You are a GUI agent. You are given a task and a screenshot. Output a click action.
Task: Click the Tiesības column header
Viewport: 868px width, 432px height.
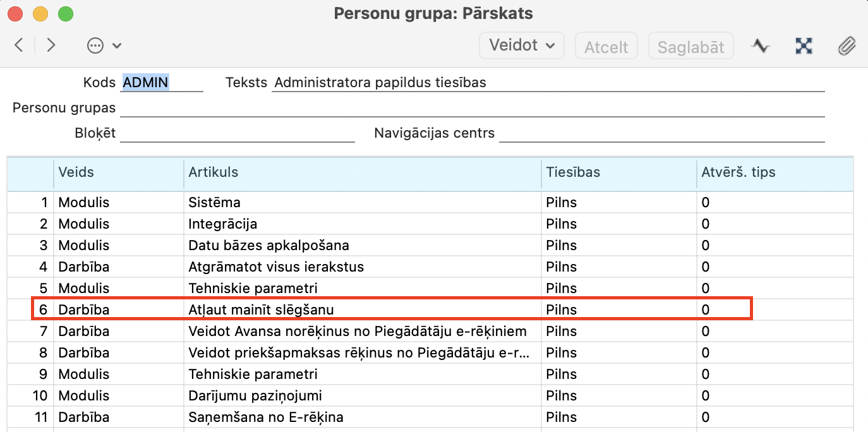point(618,172)
